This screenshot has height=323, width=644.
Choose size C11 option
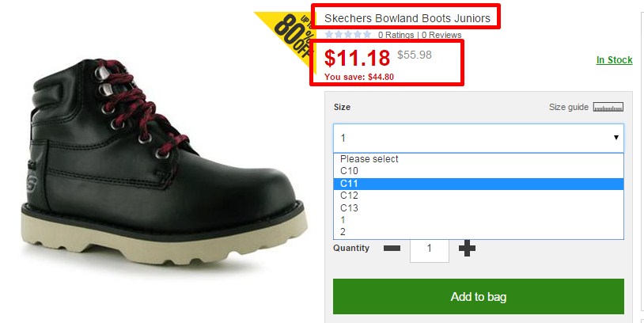tap(479, 184)
